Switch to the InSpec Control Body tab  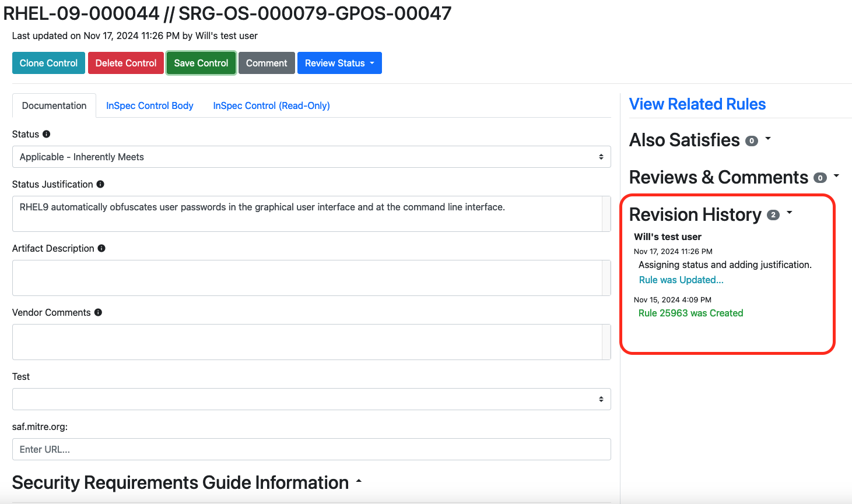(149, 105)
